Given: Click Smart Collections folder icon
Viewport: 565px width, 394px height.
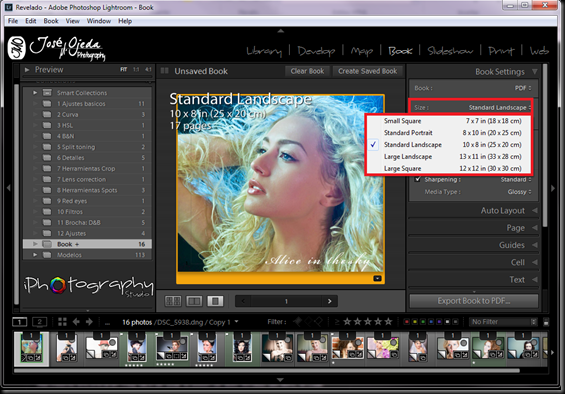Looking at the screenshot, I should click(x=47, y=93).
